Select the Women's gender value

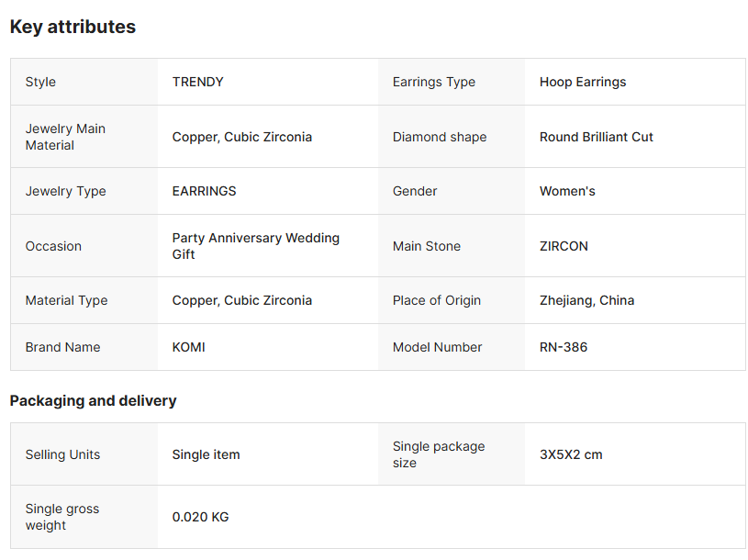click(567, 191)
